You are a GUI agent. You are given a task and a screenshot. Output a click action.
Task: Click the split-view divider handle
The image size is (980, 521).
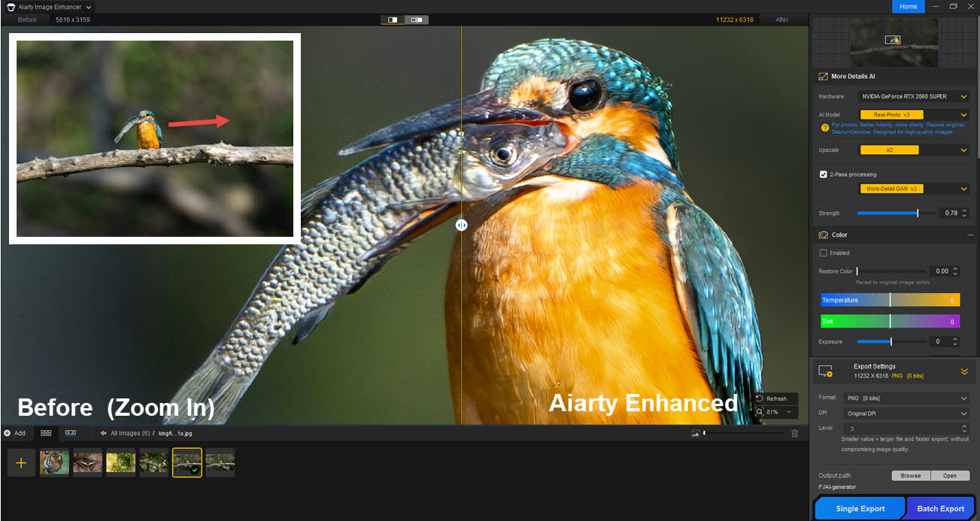[461, 225]
